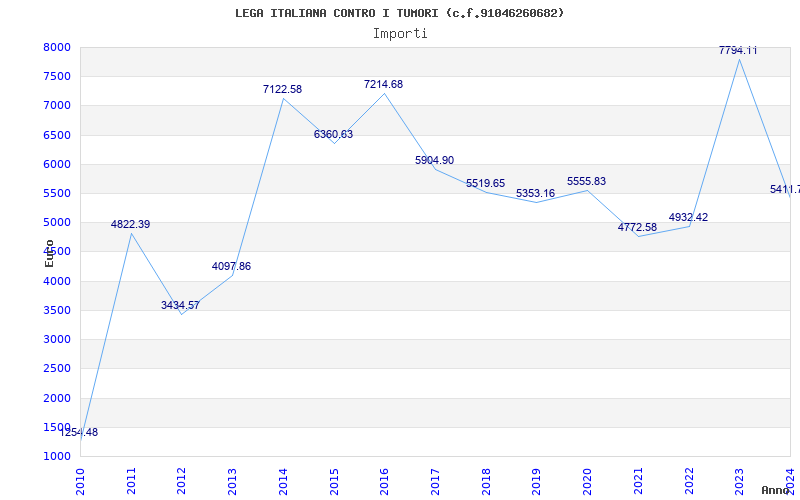The width and height of the screenshot is (800, 500).
Task: Select the 4772.58 data label
Action: click(637, 228)
